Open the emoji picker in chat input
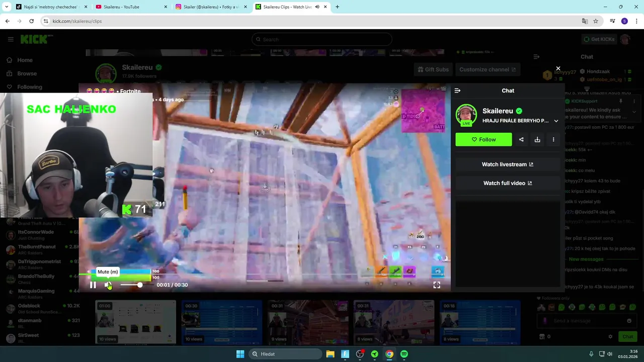 (x=629, y=321)
